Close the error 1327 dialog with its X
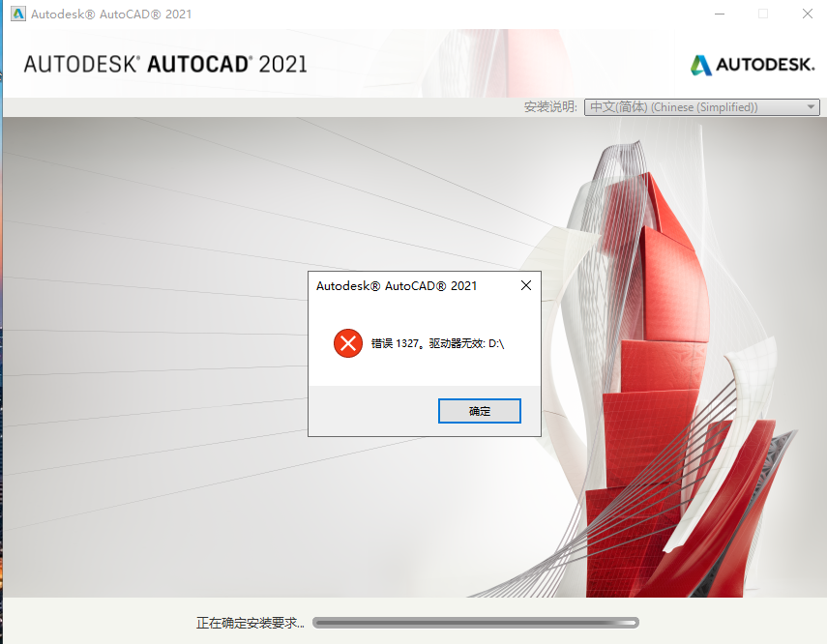827x644 pixels. [x=526, y=285]
